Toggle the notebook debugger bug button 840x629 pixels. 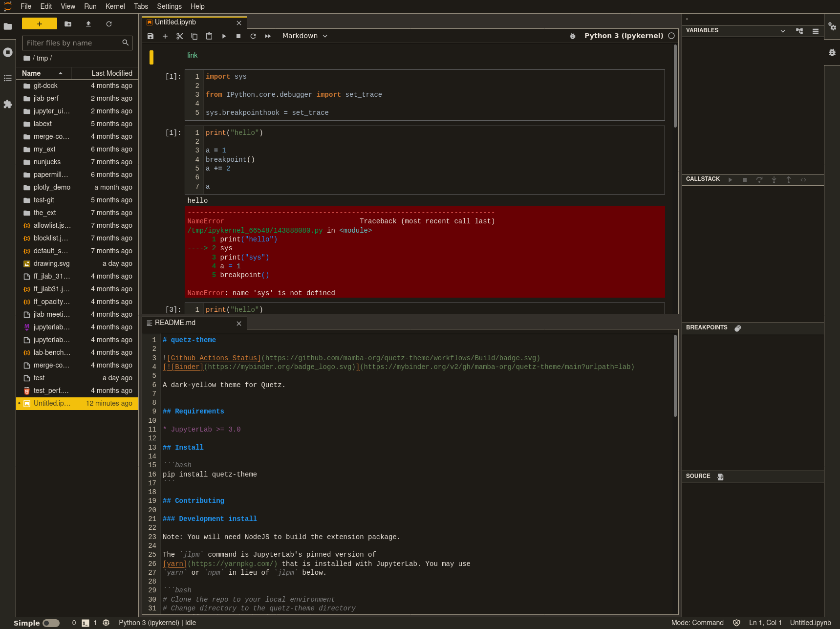(x=573, y=36)
